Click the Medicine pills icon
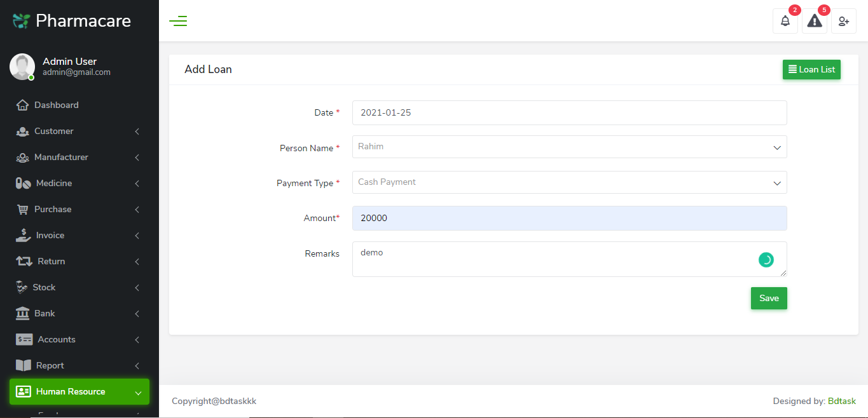 point(23,183)
